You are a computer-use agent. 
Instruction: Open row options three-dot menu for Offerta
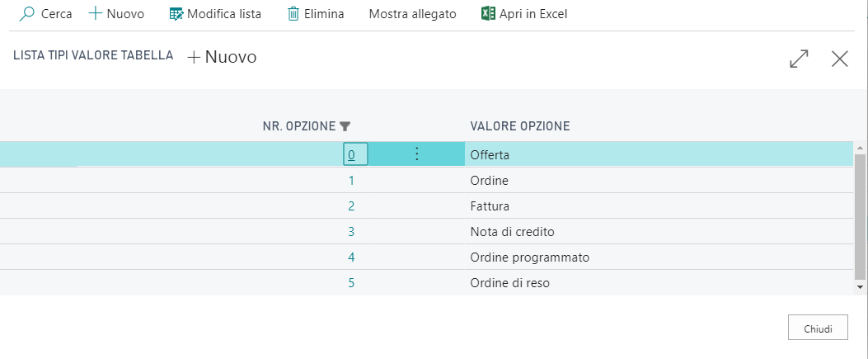tap(416, 154)
